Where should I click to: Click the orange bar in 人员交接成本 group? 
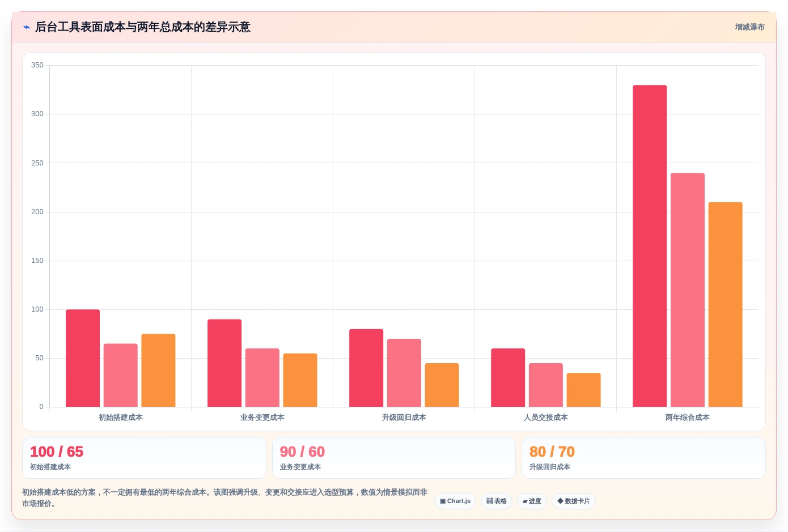click(583, 390)
